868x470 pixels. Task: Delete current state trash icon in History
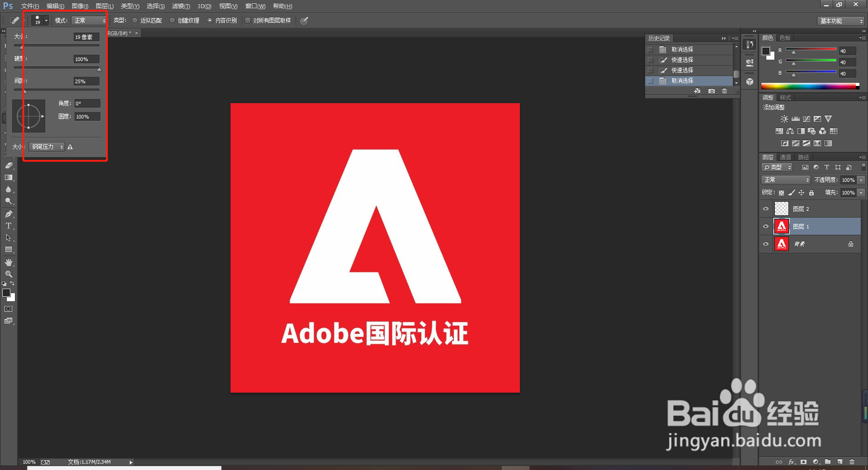pyautogui.click(x=725, y=91)
